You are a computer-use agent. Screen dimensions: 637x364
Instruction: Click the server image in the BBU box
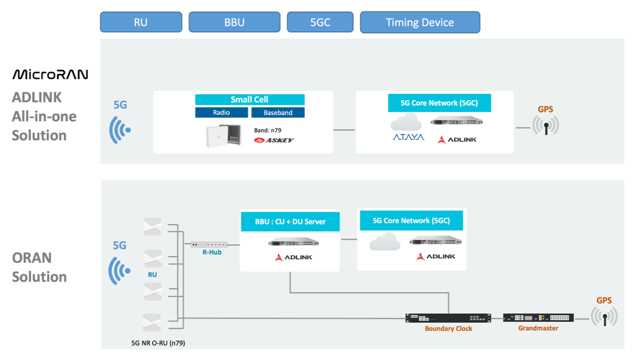(x=293, y=242)
